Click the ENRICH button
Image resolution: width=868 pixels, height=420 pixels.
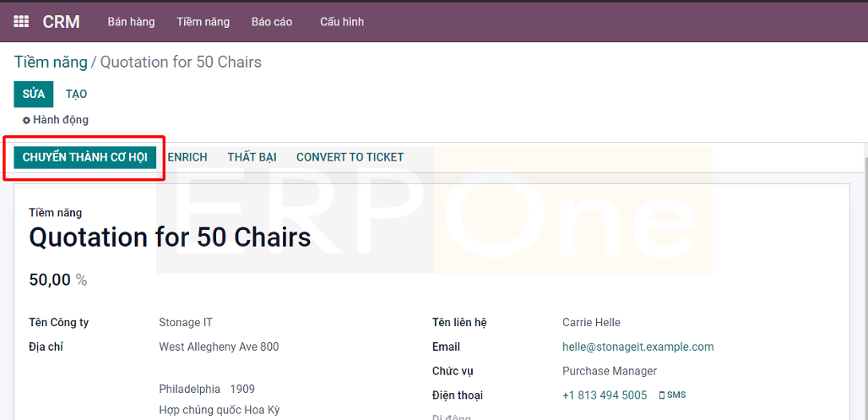coord(187,157)
